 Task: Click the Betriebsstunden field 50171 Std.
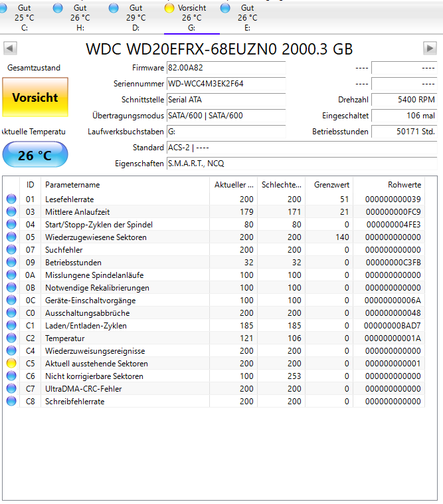point(404,132)
